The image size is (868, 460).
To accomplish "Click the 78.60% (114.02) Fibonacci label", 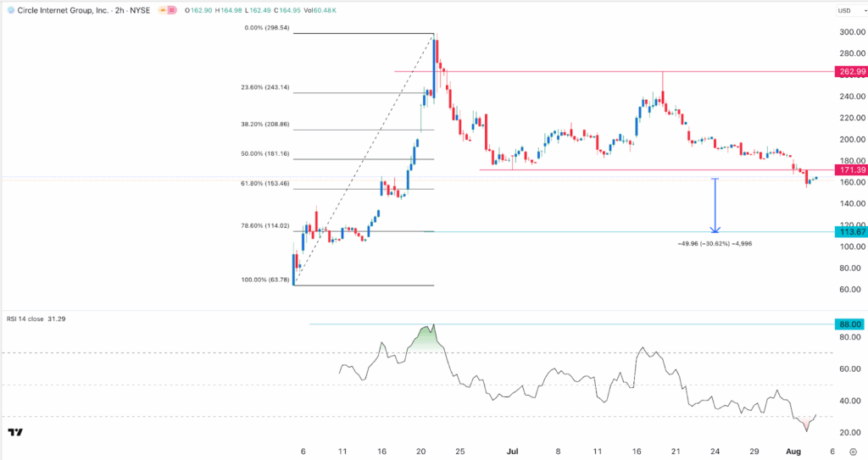I will [x=265, y=226].
